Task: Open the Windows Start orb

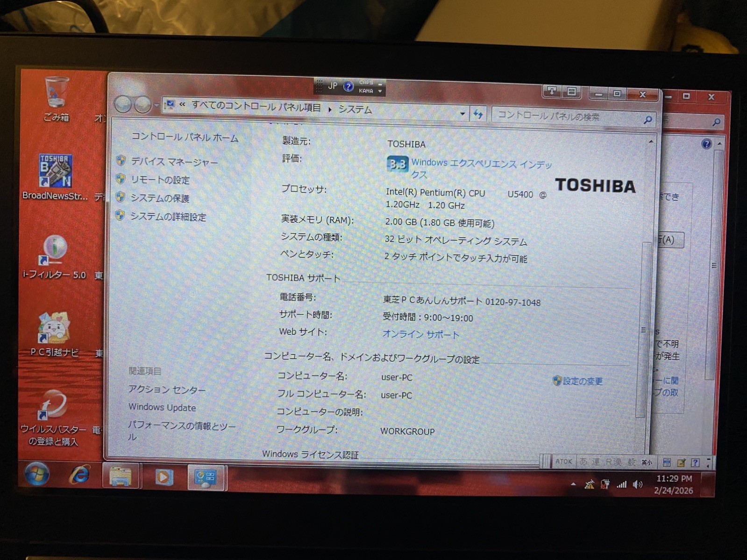Action: point(36,475)
